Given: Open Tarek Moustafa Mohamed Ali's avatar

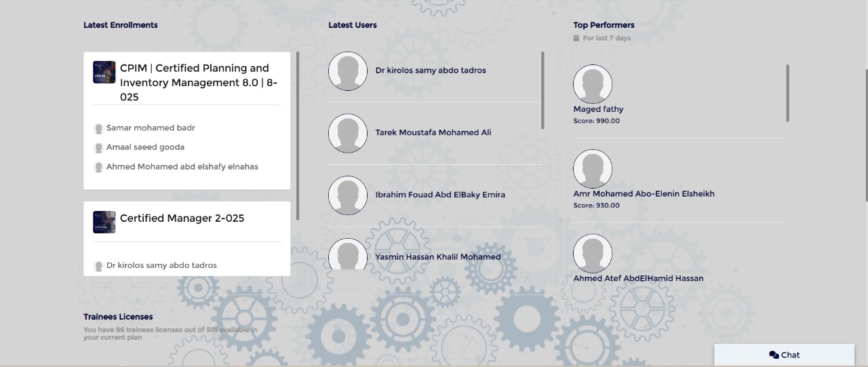Looking at the screenshot, I should coord(348,133).
